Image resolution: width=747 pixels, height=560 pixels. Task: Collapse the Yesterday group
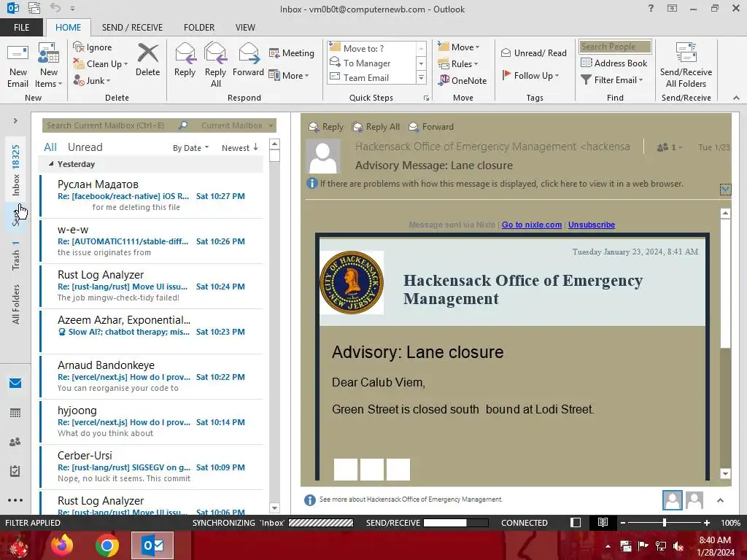click(x=51, y=164)
